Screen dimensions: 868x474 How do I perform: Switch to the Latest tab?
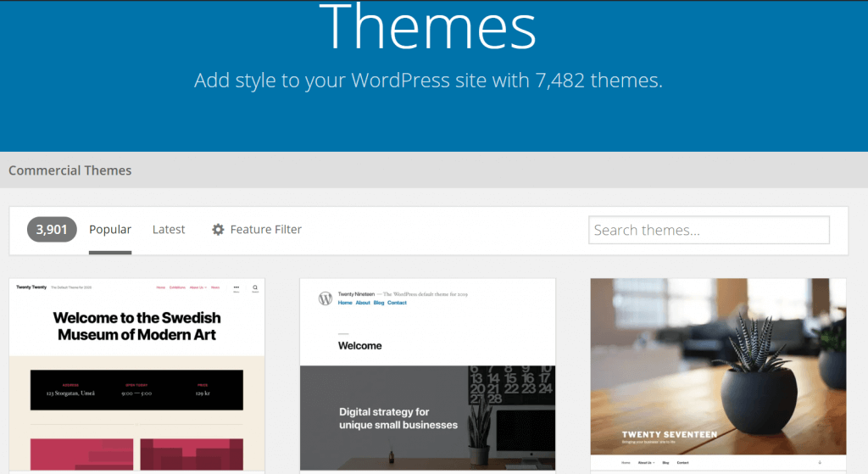coord(169,229)
